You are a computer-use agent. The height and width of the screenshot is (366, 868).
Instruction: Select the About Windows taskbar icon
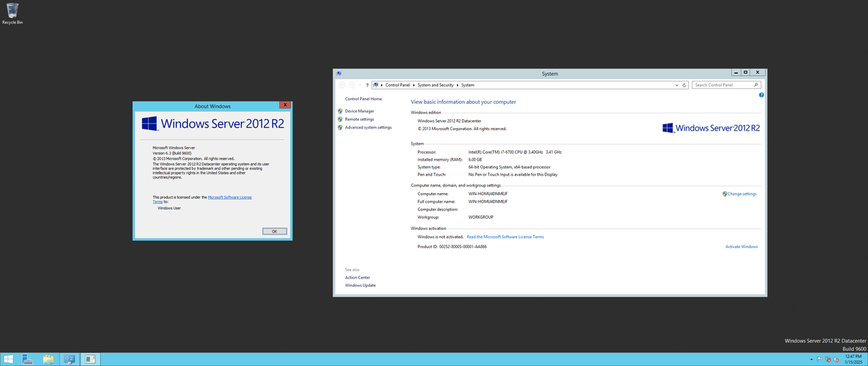[x=90, y=359]
